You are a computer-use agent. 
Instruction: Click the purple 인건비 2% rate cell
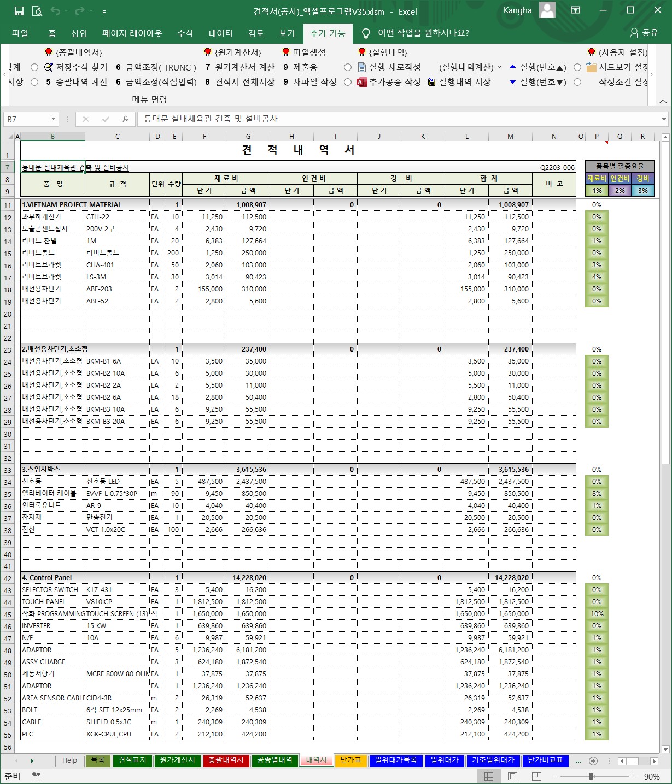[x=620, y=191]
